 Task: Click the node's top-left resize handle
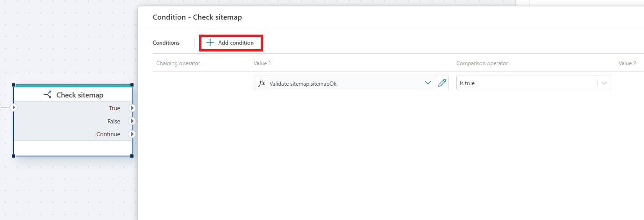(x=13, y=85)
